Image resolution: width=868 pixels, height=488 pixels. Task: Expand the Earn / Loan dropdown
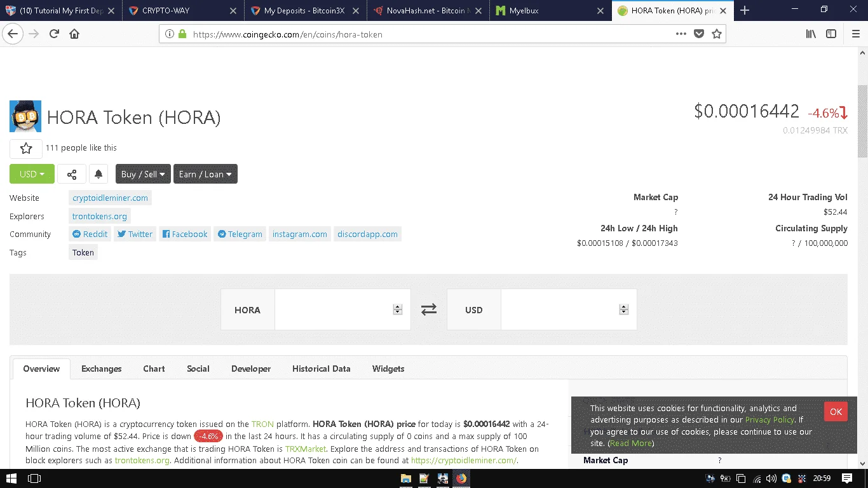(205, 174)
